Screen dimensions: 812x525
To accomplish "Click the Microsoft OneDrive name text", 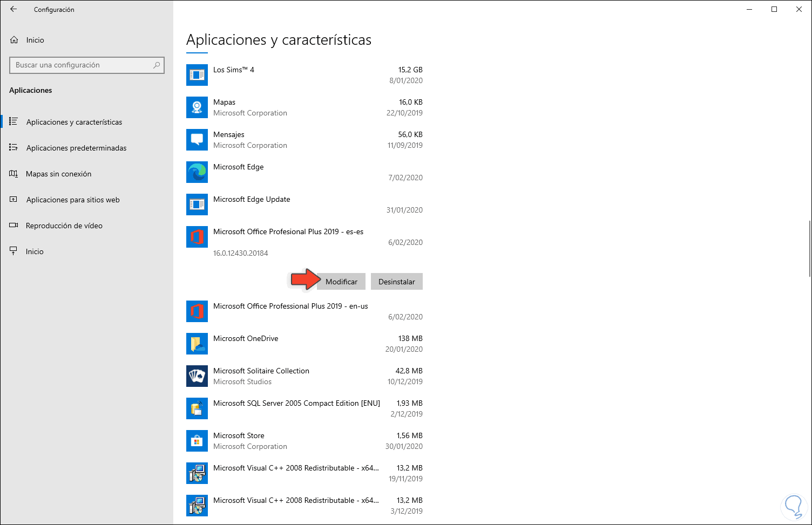I will pyautogui.click(x=246, y=338).
